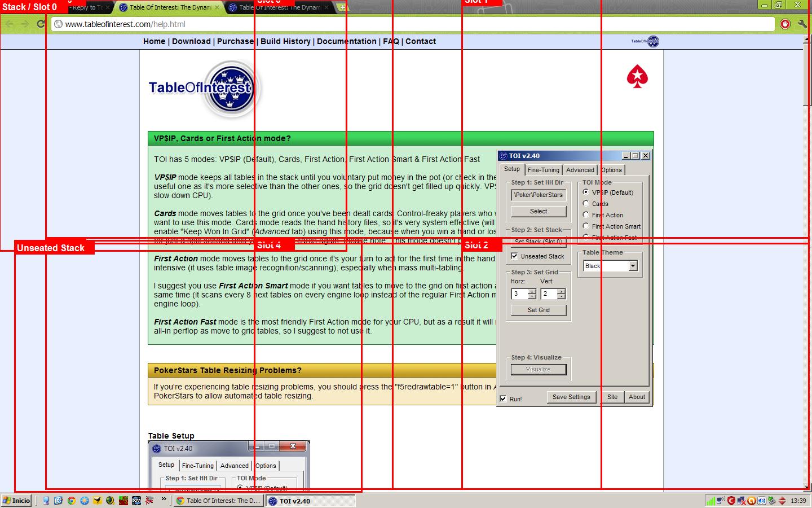Click the Set Grid button
Viewport: 812px width, 508px height.
tap(539, 310)
